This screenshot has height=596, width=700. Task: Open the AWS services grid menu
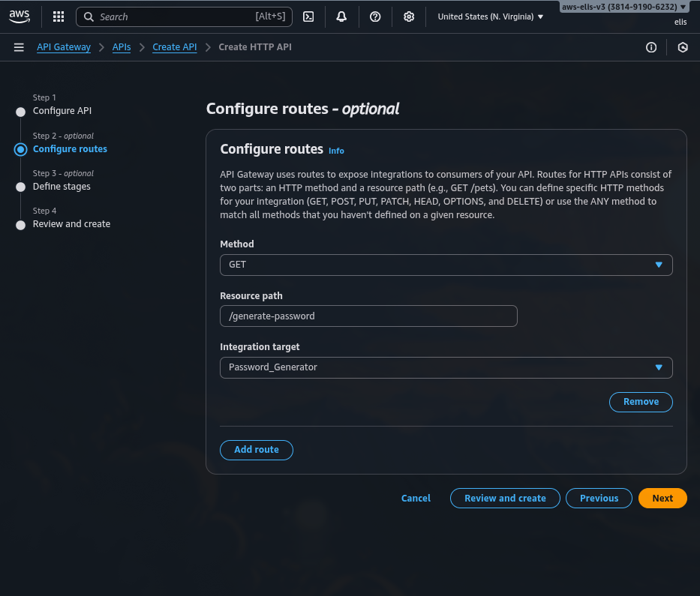(x=59, y=16)
